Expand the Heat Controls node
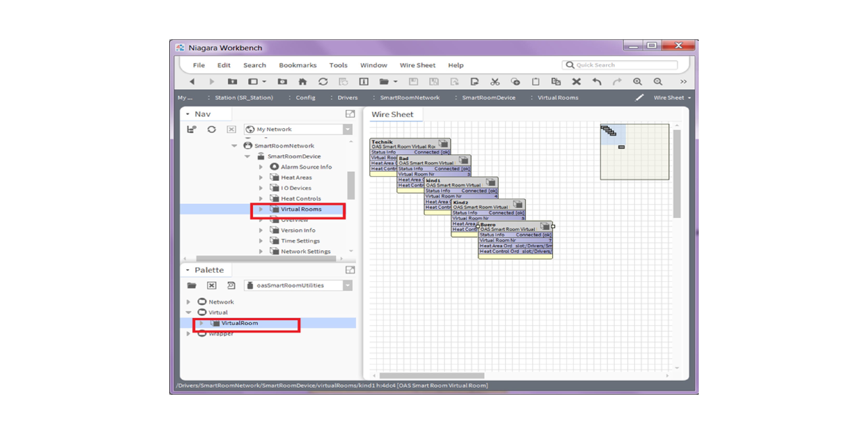Image resolution: width=868 pixels, height=434 pixels. 260,199
